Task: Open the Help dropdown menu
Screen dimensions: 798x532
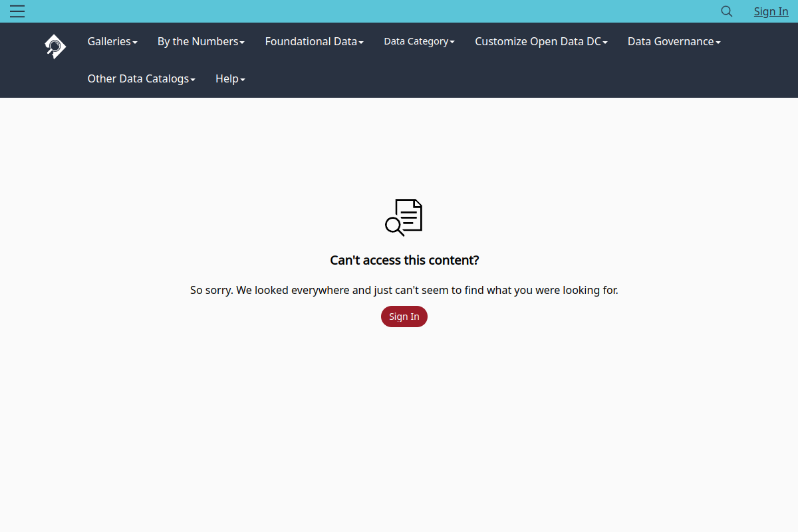Action: (x=230, y=78)
